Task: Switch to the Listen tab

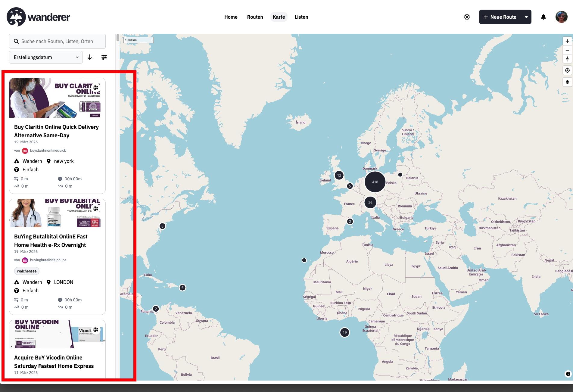Action: tap(301, 17)
